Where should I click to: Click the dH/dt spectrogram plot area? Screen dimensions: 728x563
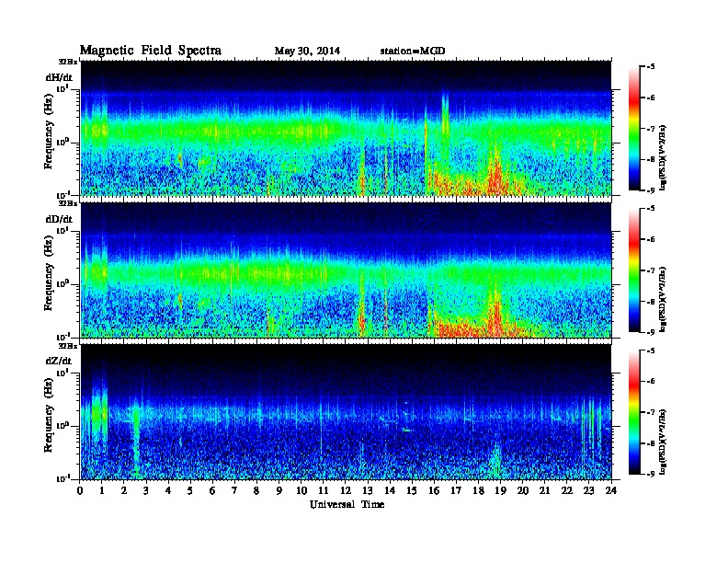pyautogui.click(x=346, y=128)
